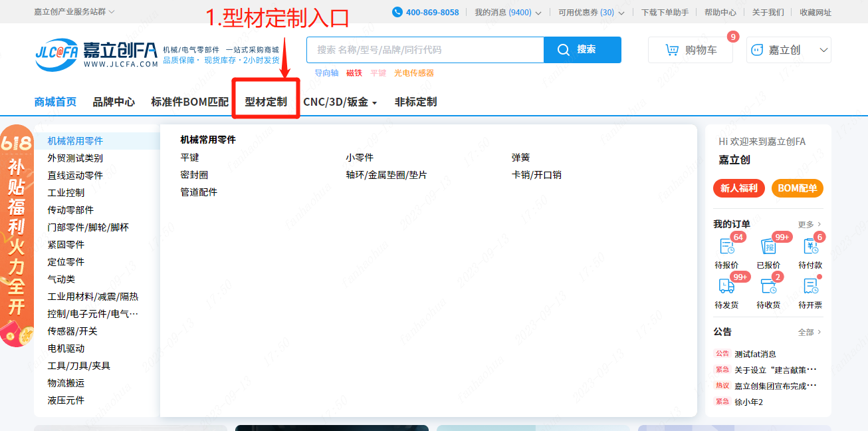The image size is (868, 431).
Task: Click the 待报价 order icon
Action: coord(726,247)
